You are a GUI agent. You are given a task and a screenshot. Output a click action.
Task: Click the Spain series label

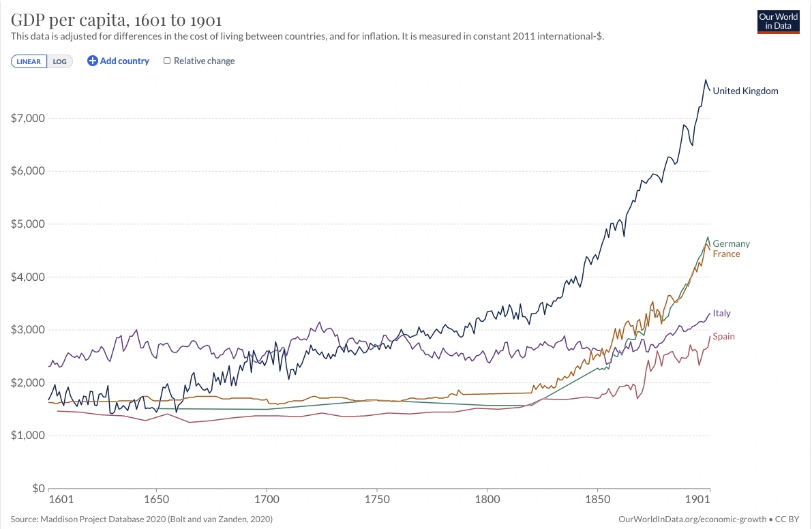click(x=723, y=337)
